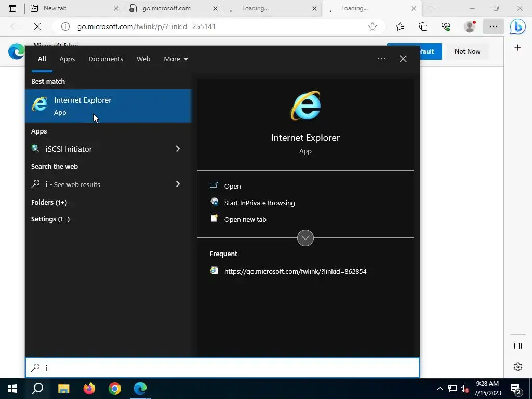
Task: Show Settings (1+) results
Action: (50, 219)
